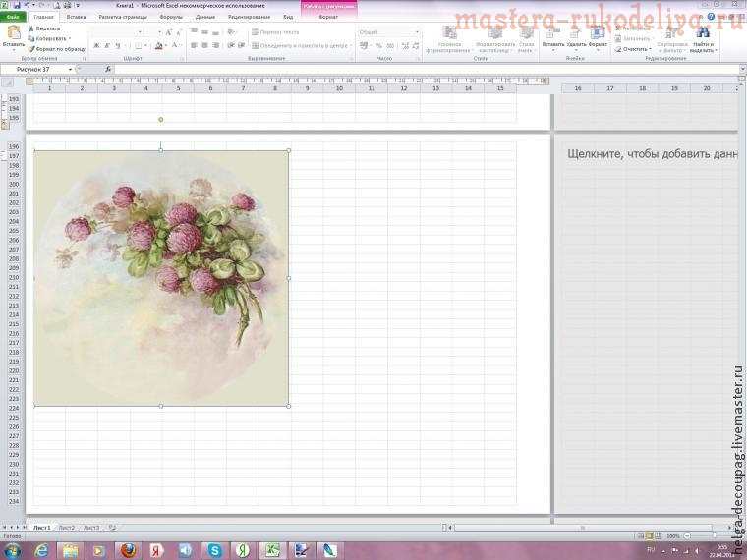Click the green Файл button
The image size is (747, 560).
pos(13,17)
